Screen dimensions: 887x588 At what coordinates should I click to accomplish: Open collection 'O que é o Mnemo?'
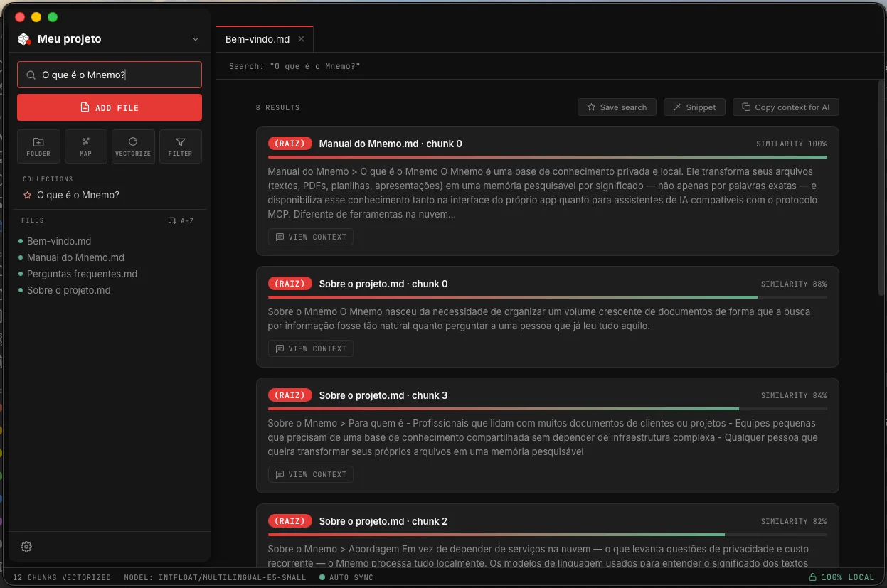[x=78, y=195]
